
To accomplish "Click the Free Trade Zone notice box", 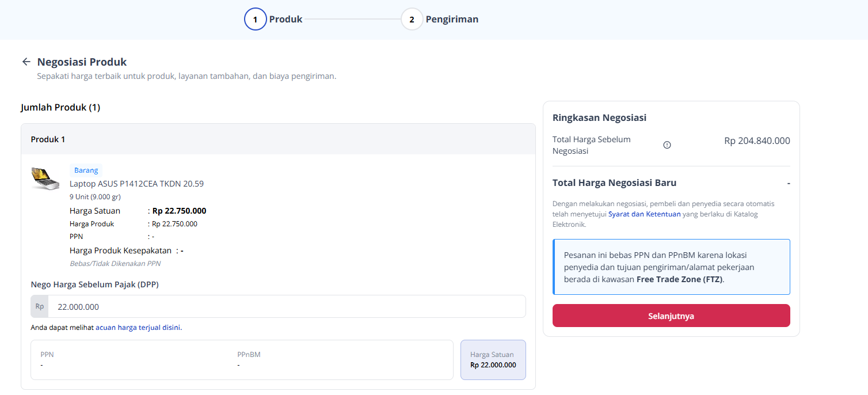I will point(671,267).
